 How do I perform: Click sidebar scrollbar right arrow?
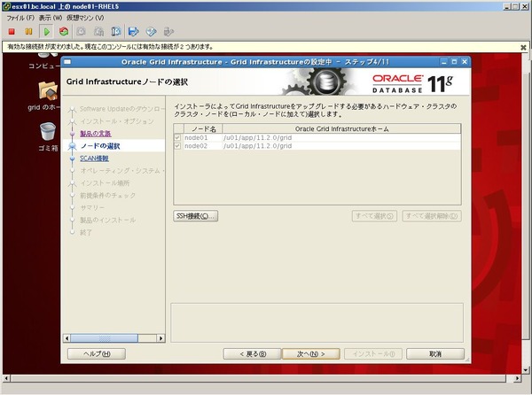pyautogui.click(x=160, y=338)
